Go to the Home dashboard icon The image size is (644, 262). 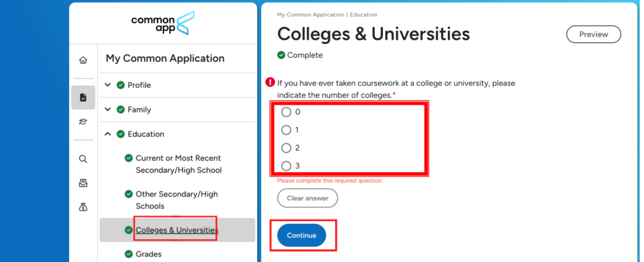(x=83, y=60)
